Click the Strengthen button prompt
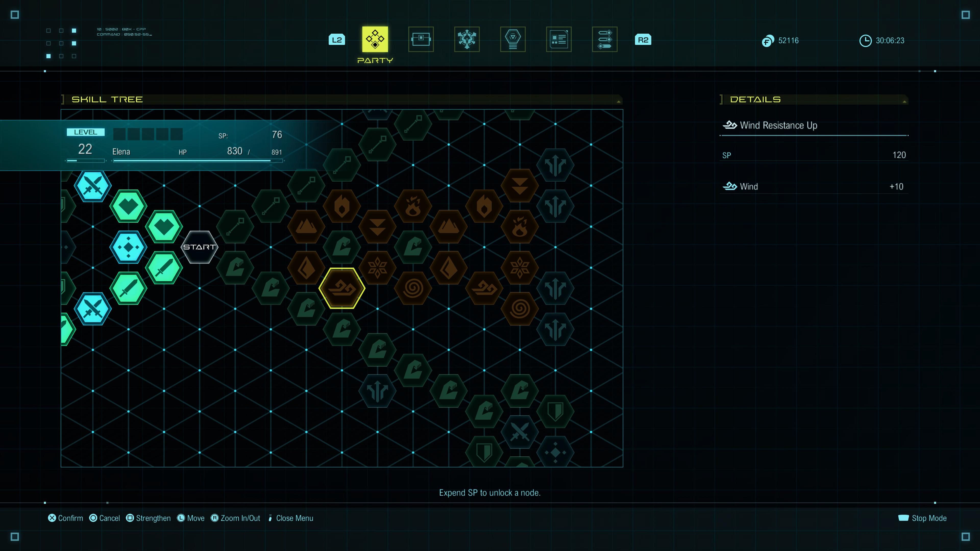980x551 pixels. tap(148, 518)
